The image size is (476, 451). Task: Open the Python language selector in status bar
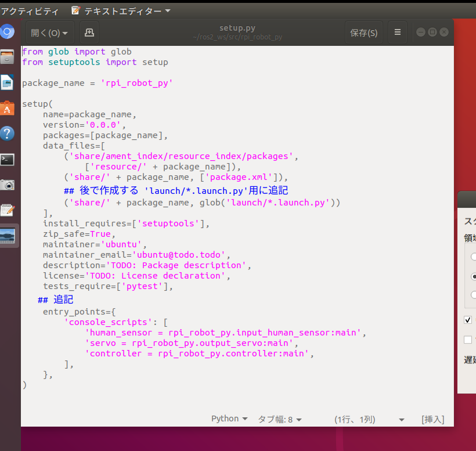point(229,419)
